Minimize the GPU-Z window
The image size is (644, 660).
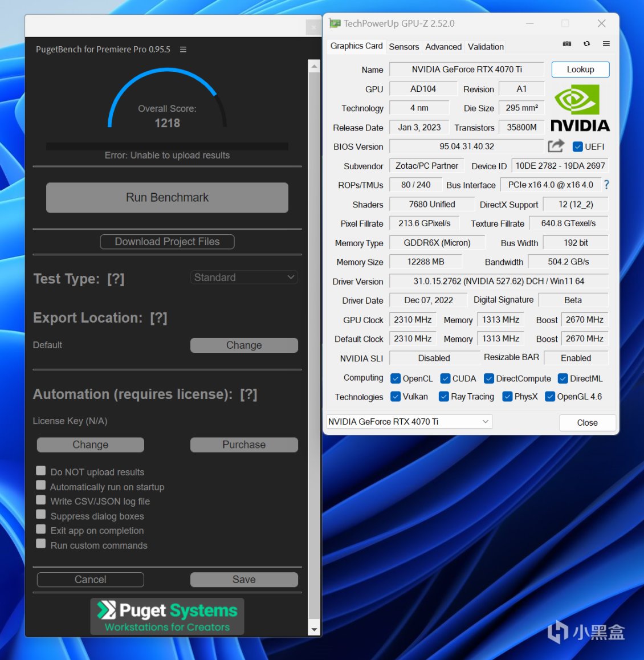click(529, 23)
